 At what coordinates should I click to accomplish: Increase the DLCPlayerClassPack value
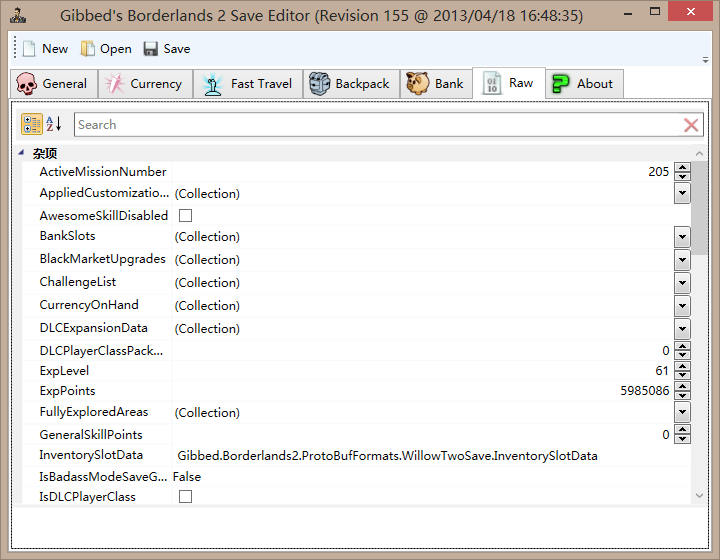tap(682, 347)
